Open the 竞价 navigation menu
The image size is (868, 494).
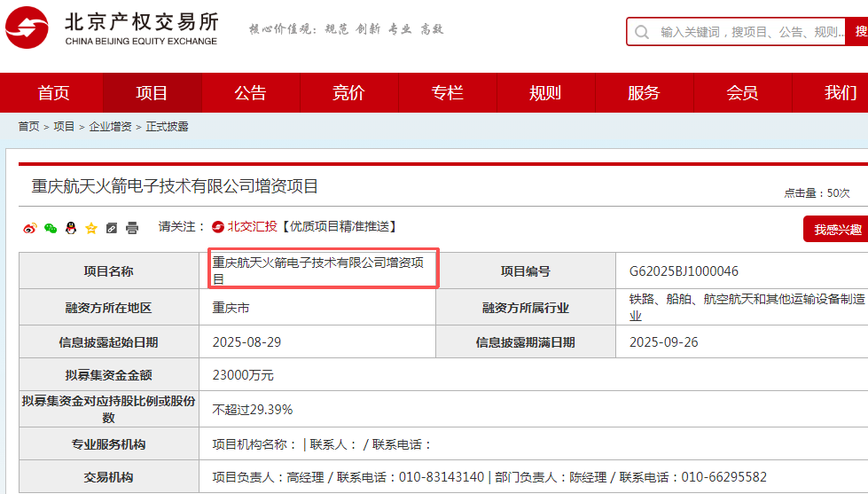click(x=348, y=92)
